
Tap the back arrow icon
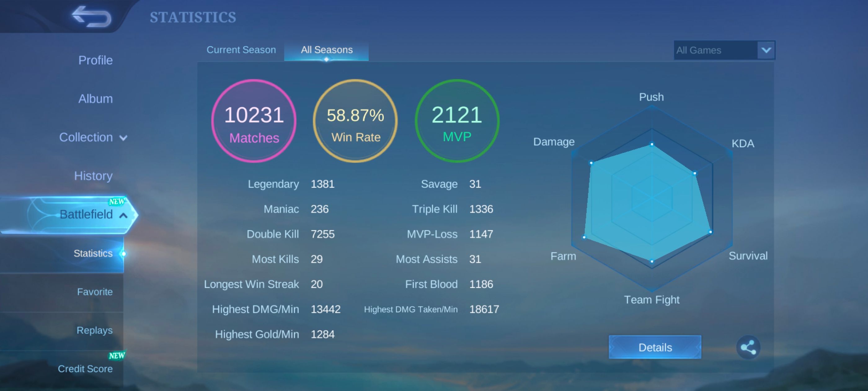[91, 16]
